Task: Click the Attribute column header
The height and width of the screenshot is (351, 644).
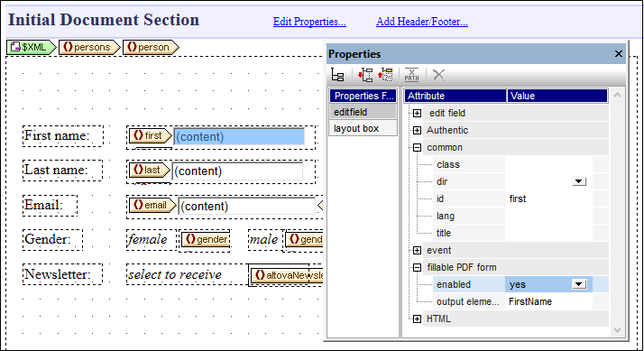Action: coord(455,96)
